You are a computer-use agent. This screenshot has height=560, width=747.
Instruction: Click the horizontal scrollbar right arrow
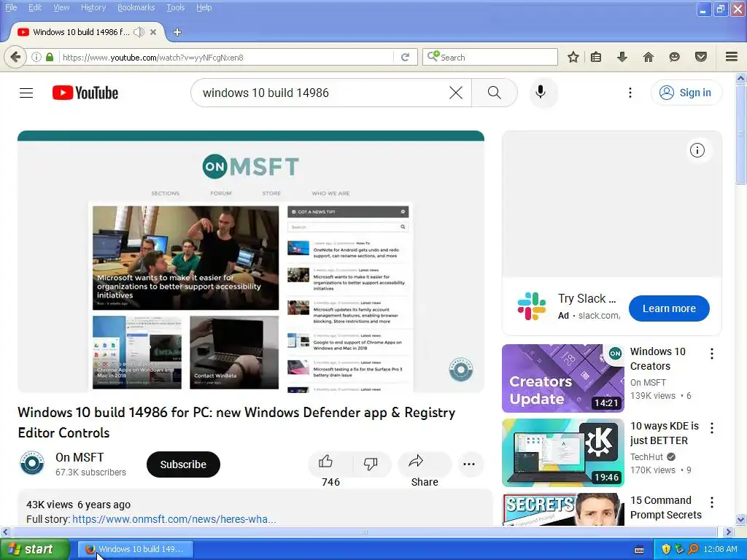pyautogui.click(x=728, y=532)
